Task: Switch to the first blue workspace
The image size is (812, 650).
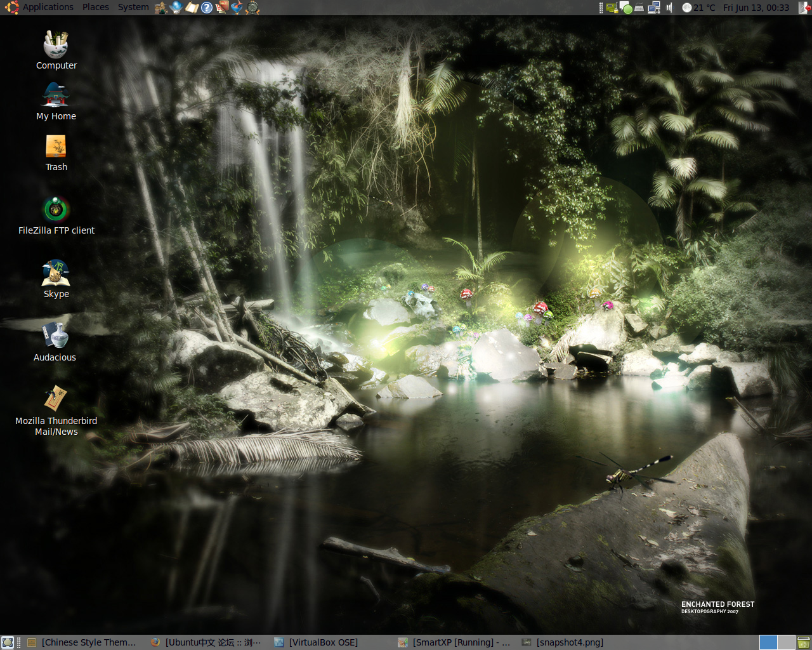Action: [768, 642]
